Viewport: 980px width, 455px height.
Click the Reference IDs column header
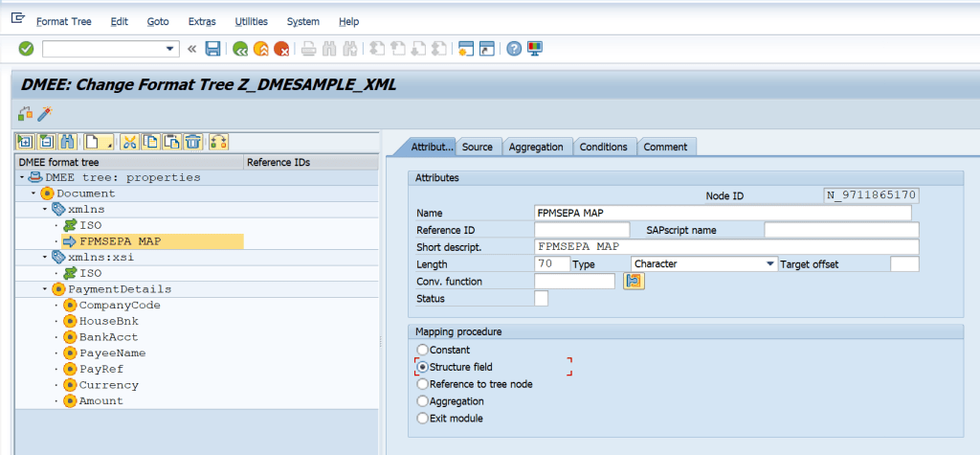pos(311,162)
